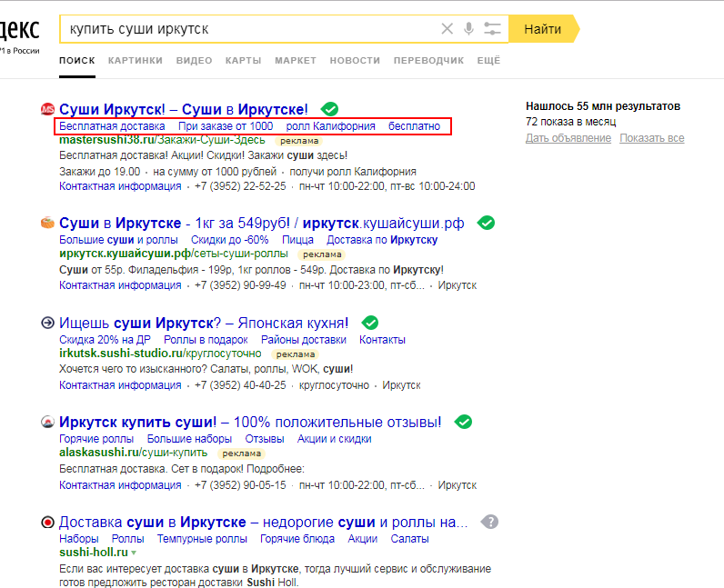Click the Показать все link
This screenshot has width=724, height=588.
652,138
